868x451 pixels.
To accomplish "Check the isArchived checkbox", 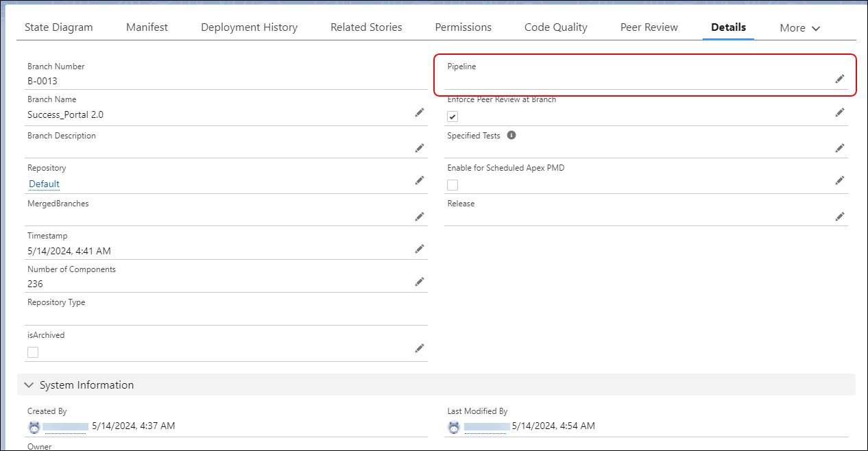I will 33,352.
